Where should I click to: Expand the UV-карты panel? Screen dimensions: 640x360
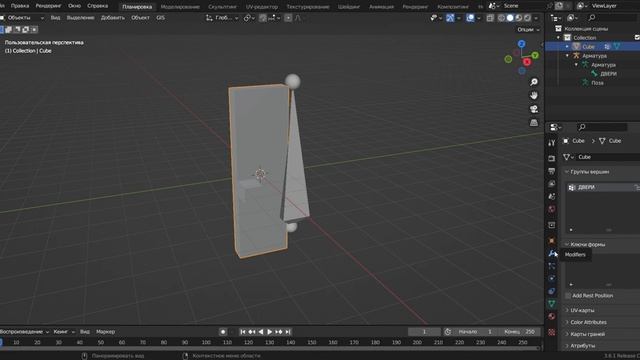582,310
